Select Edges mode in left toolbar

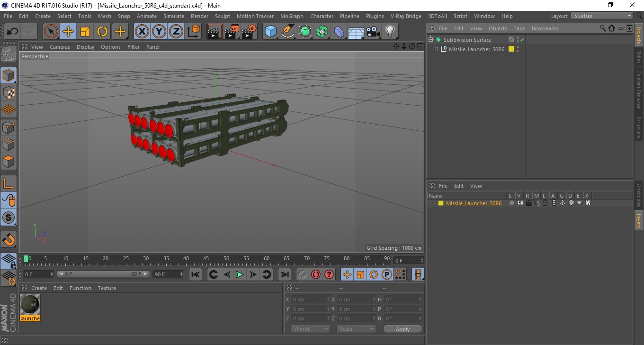(x=9, y=144)
